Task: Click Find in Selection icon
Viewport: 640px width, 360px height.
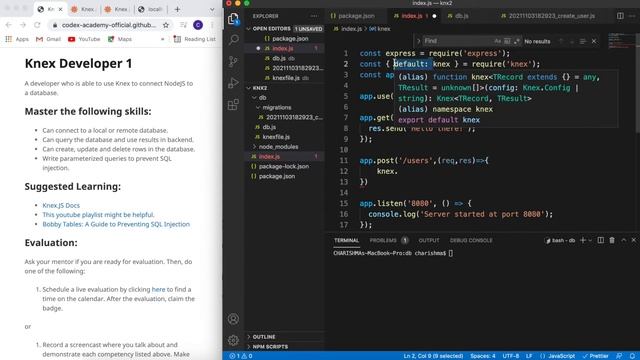Action: (x=582, y=41)
